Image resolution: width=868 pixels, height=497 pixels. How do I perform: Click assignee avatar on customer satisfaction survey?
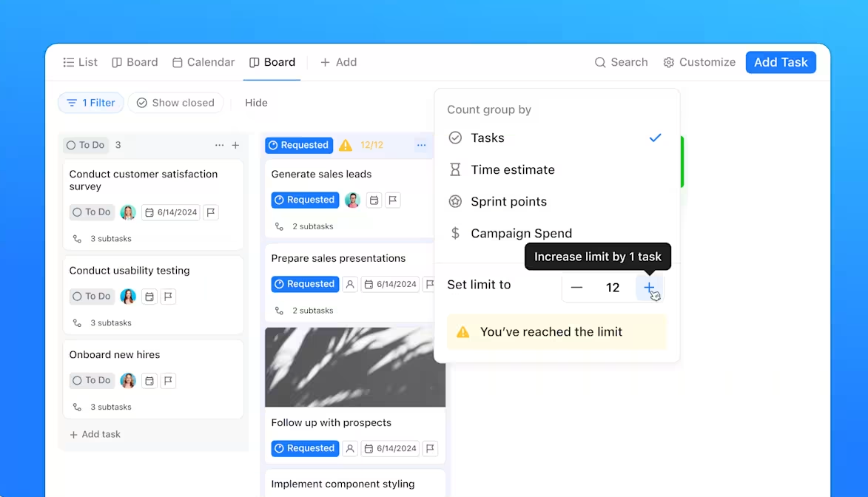click(x=128, y=212)
